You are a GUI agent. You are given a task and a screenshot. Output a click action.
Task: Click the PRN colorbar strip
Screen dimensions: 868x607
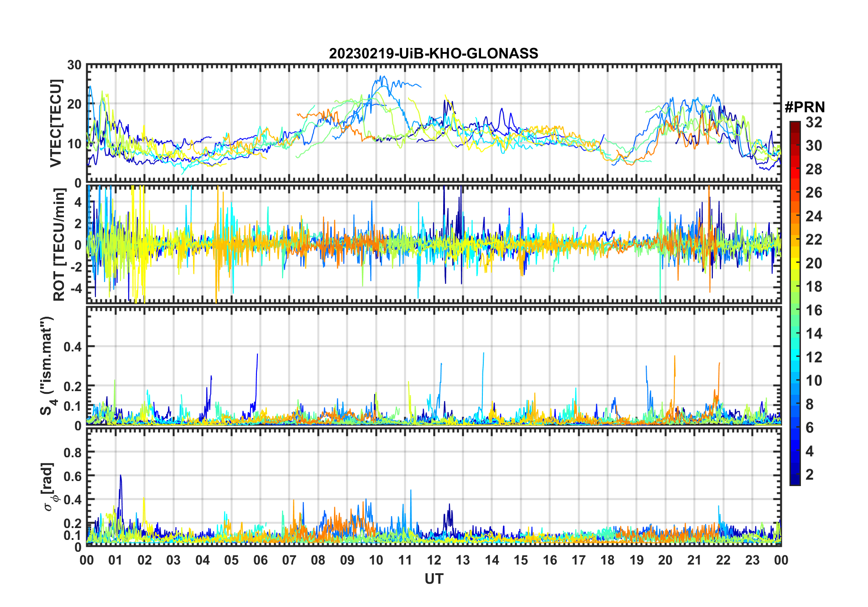click(x=795, y=303)
